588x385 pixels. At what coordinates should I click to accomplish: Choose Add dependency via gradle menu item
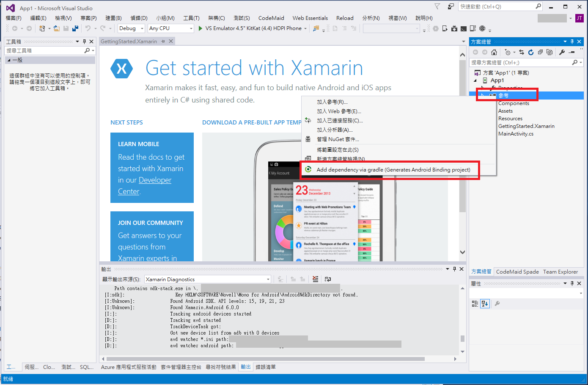[x=393, y=170]
